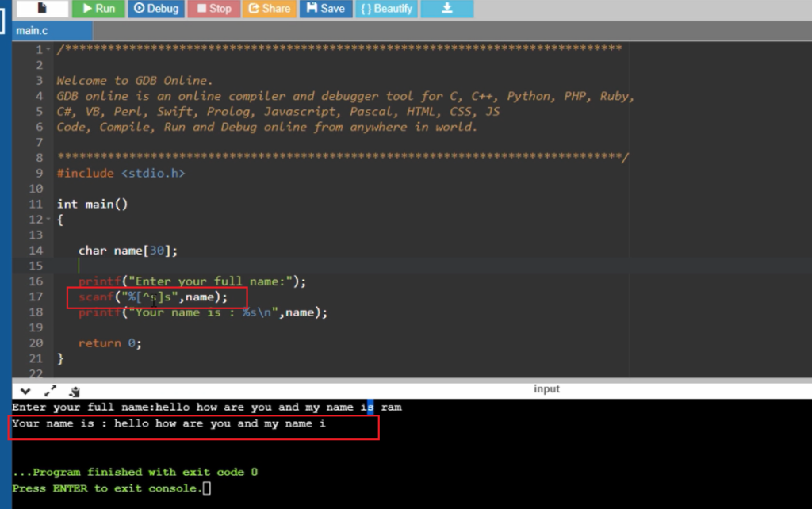The height and width of the screenshot is (509, 812).
Task: Expand console to fullscreen view
Action: (x=51, y=391)
